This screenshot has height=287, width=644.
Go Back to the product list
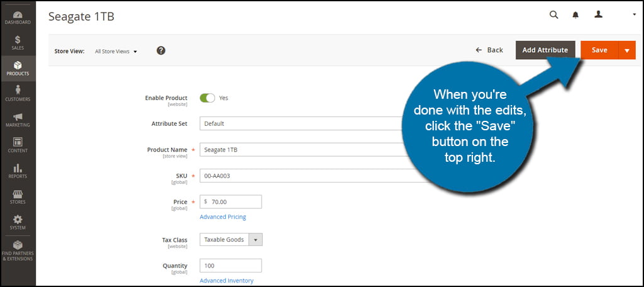[x=489, y=50]
